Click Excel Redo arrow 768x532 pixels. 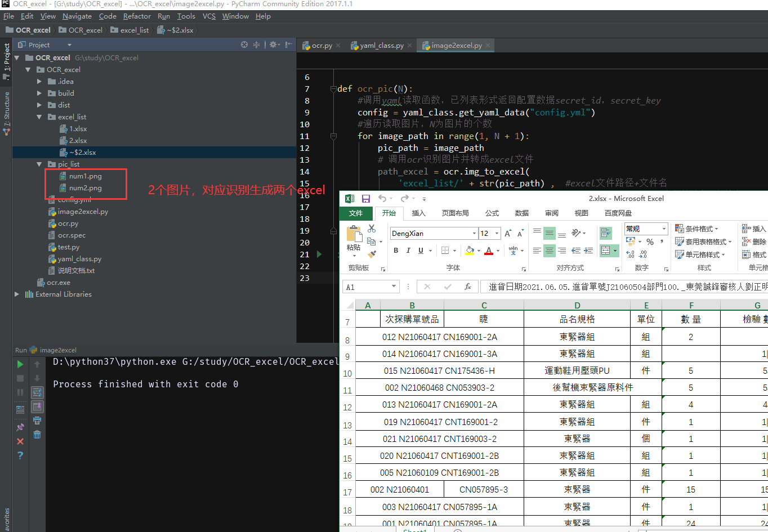tap(404, 199)
